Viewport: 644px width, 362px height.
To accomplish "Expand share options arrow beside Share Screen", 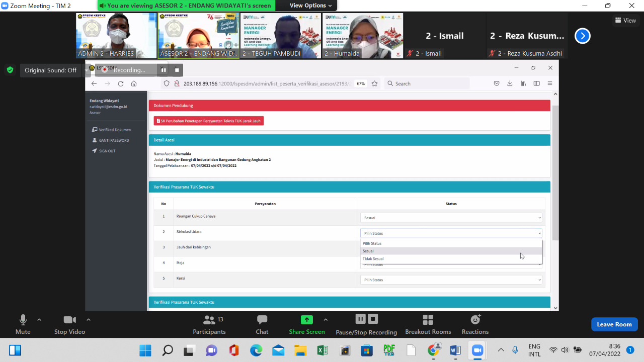I will (326, 320).
